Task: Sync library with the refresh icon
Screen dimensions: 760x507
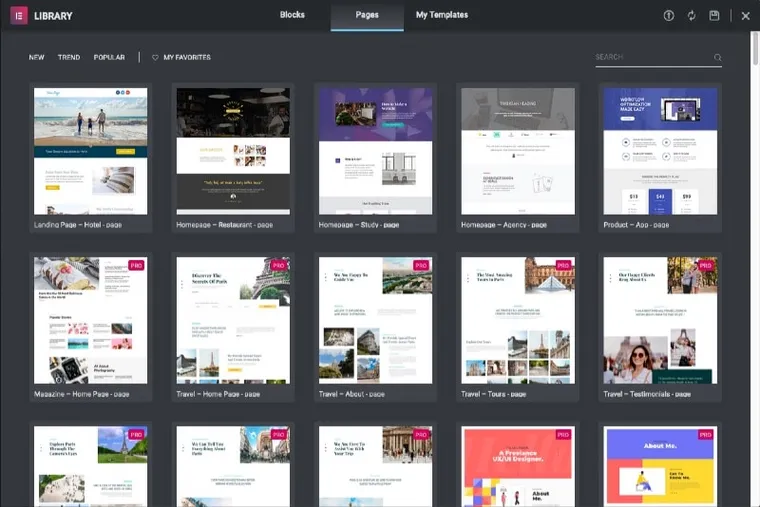Action: pos(692,16)
